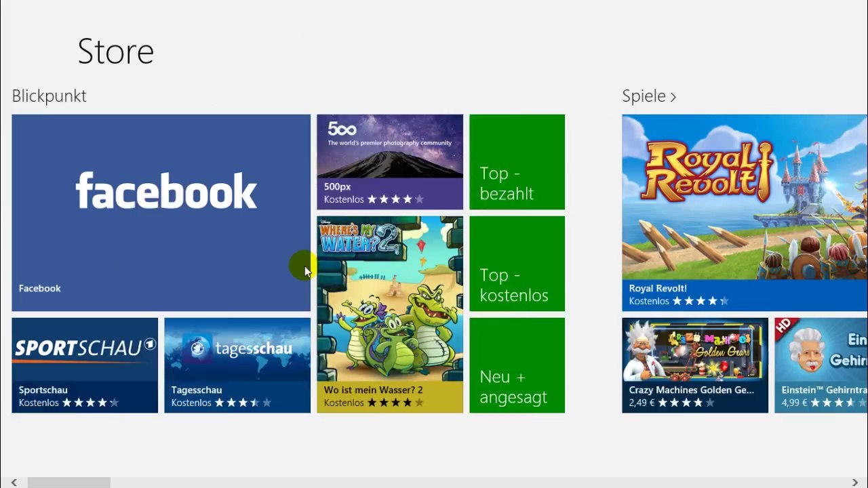Click the scrollbar right arrow
Viewport: 868px width, 488px height.
pyautogui.click(x=854, y=483)
